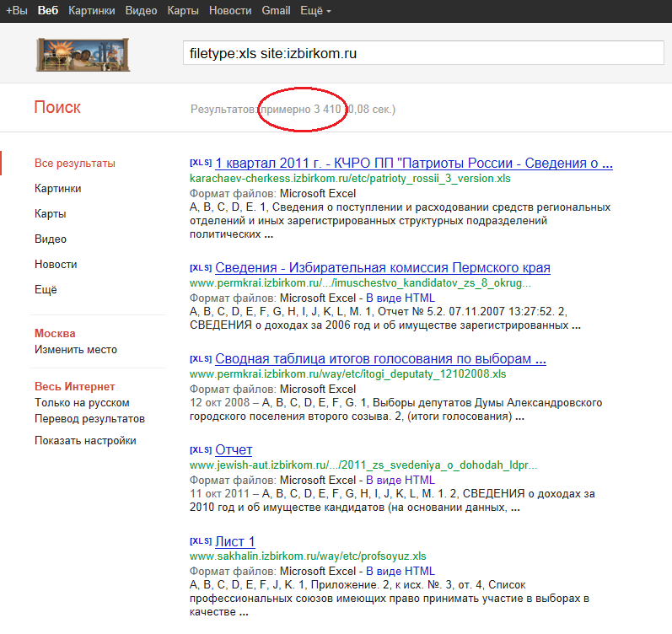This screenshot has width=672, height=634.
Task: Open the +Вы link in top bar
Action: (x=16, y=11)
